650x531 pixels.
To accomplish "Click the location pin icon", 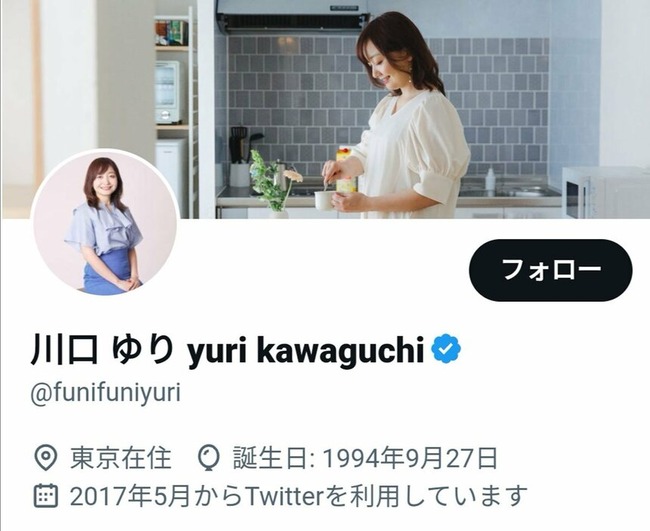I will coord(45,458).
